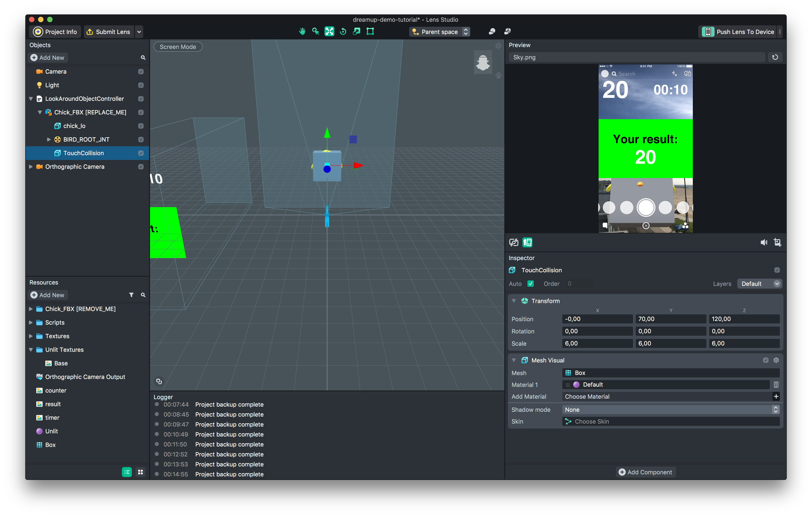
Task: Expand the Orthographic Camera tree item
Action: point(31,167)
